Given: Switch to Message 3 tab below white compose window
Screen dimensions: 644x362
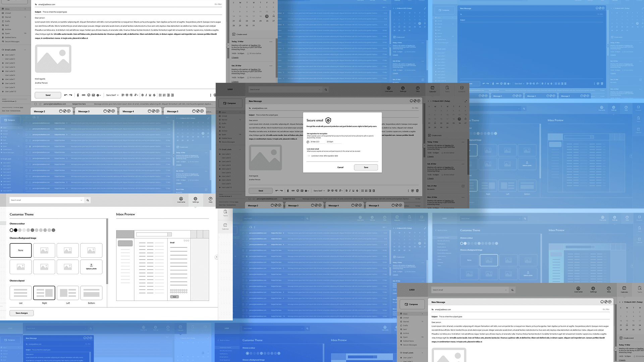Looking at the screenshot, I should (x=84, y=111).
